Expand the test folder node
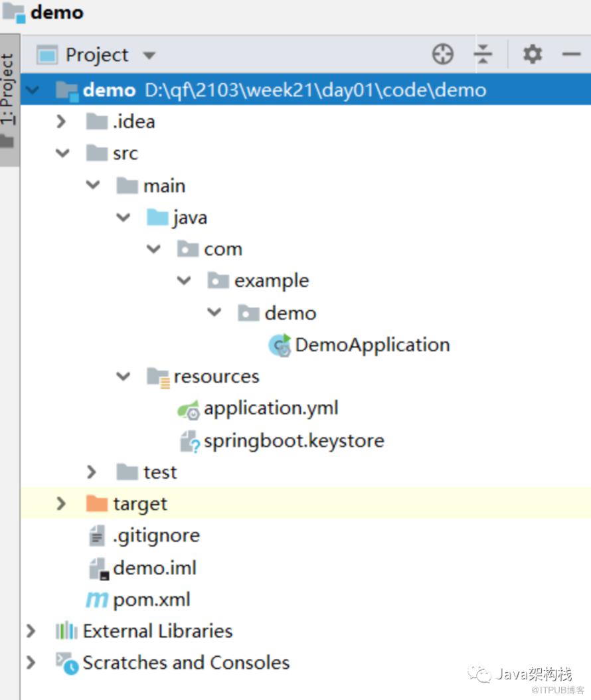591x700 pixels. [x=92, y=472]
